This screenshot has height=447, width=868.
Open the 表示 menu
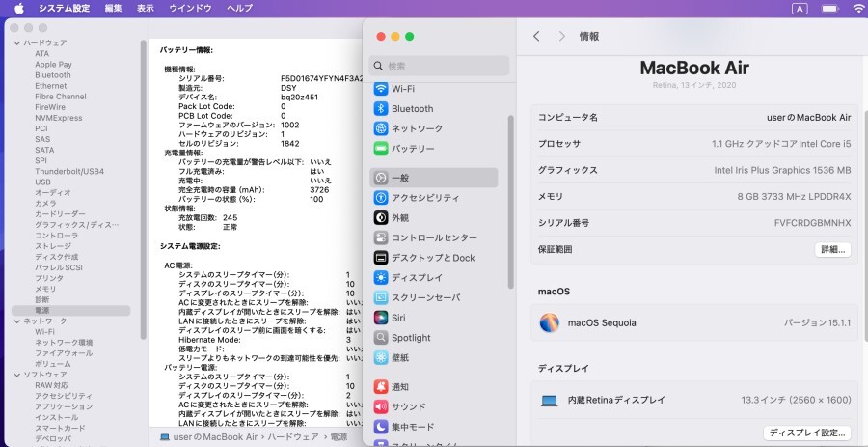point(145,9)
